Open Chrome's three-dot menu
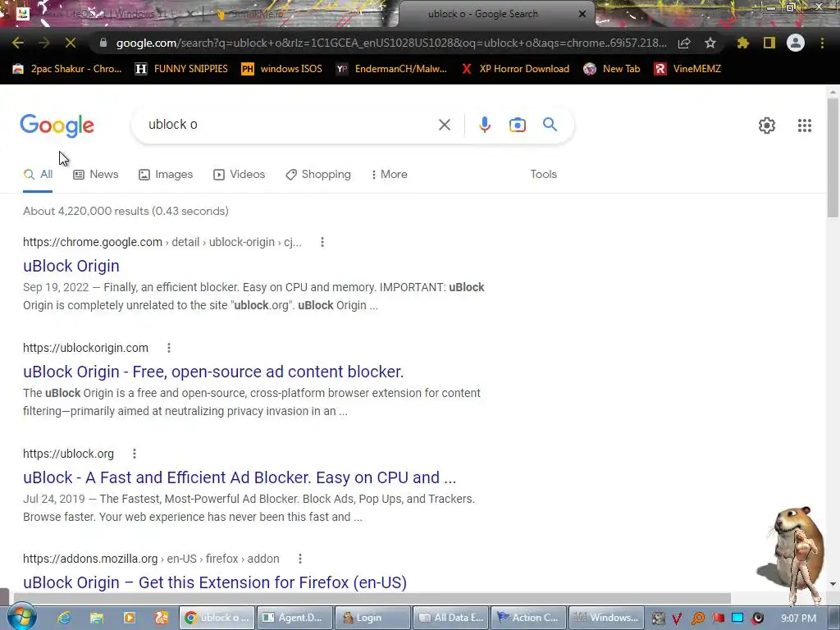Image resolution: width=840 pixels, height=630 pixels. 822,43
